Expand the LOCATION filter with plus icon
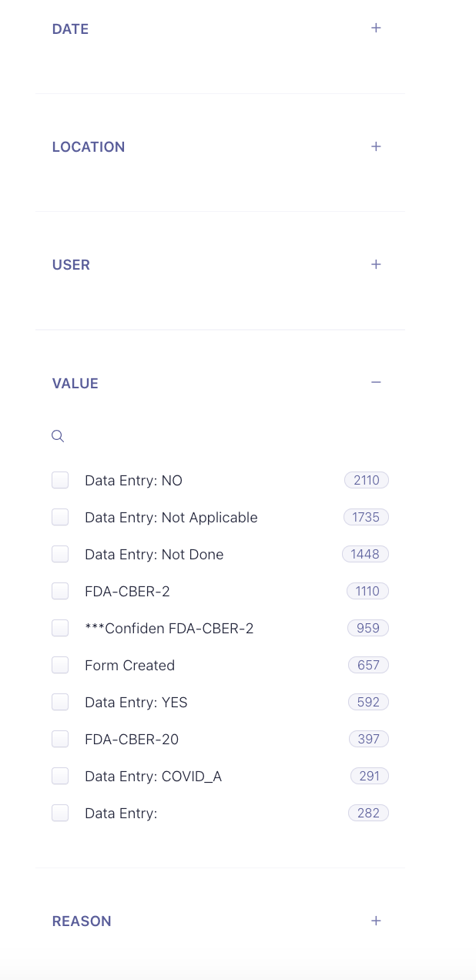The image size is (476, 980). pyautogui.click(x=376, y=146)
